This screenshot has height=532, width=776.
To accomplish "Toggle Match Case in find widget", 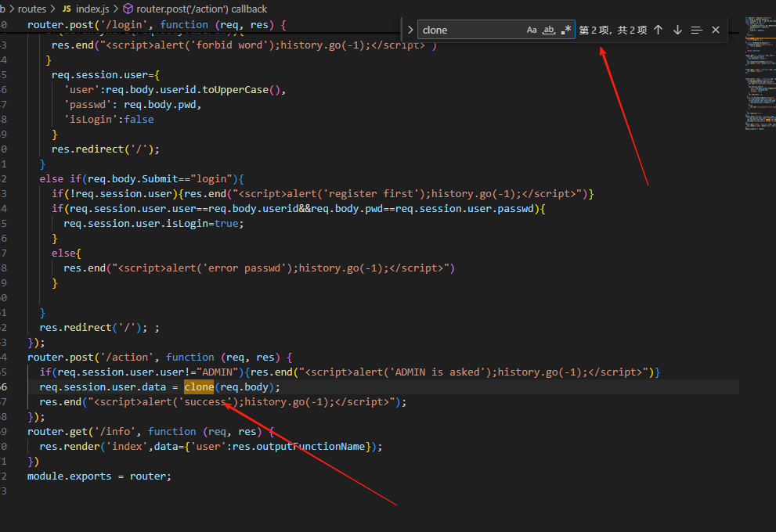I will coord(532,30).
